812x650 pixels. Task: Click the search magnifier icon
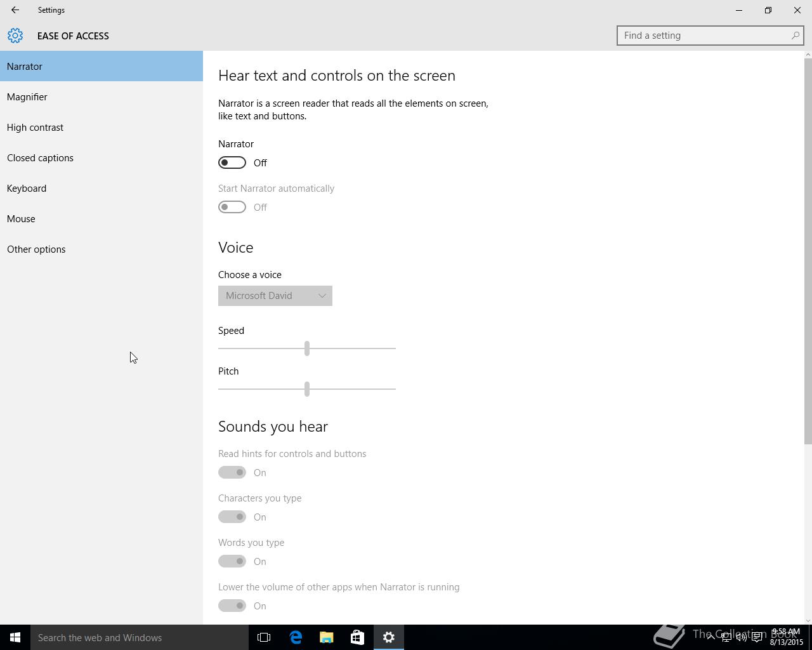796,36
